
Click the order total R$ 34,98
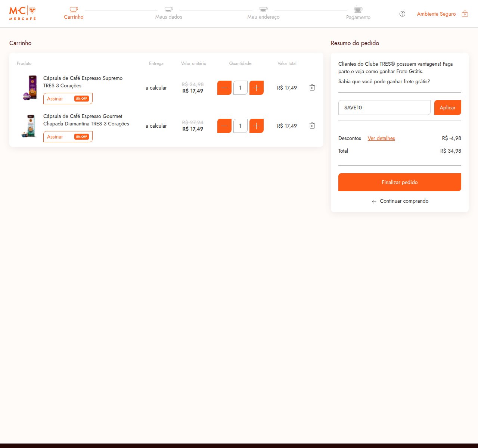(451, 151)
